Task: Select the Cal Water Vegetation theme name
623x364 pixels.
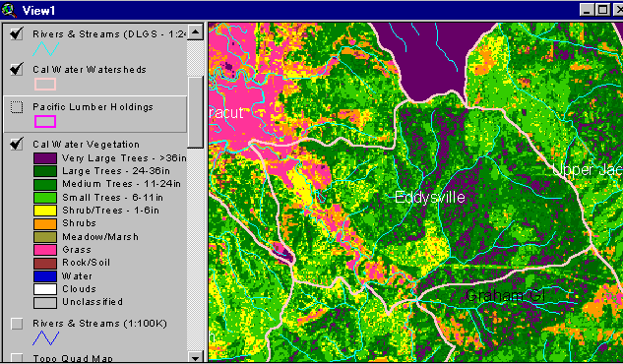Action: pos(87,145)
